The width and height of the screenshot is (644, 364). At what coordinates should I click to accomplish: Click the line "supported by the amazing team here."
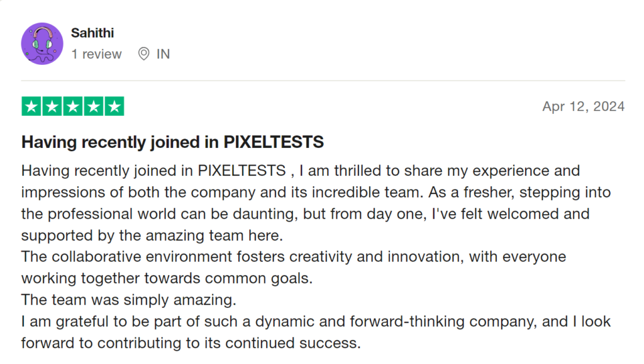(x=152, y=236)
